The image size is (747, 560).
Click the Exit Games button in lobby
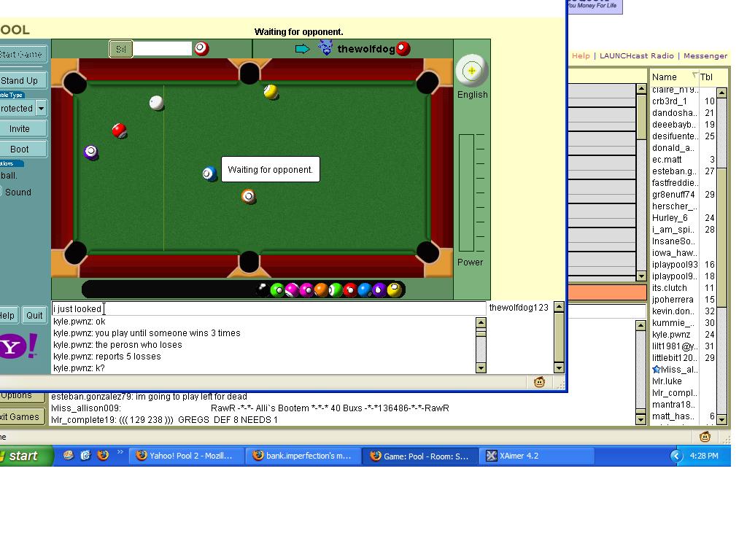(x=22, y=416)
